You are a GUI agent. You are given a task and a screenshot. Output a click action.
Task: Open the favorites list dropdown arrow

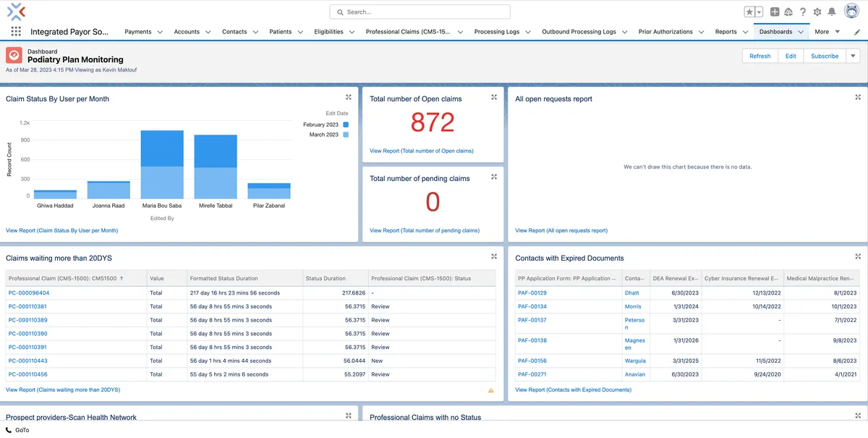[x=759, y=12]
